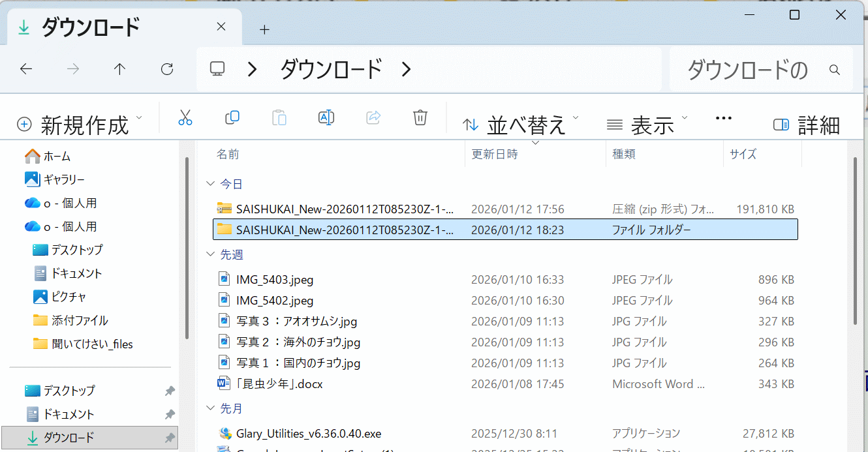Select the 「昆虫少年」.docx Word file
868x452 pixels.
(x=279, y=384)
